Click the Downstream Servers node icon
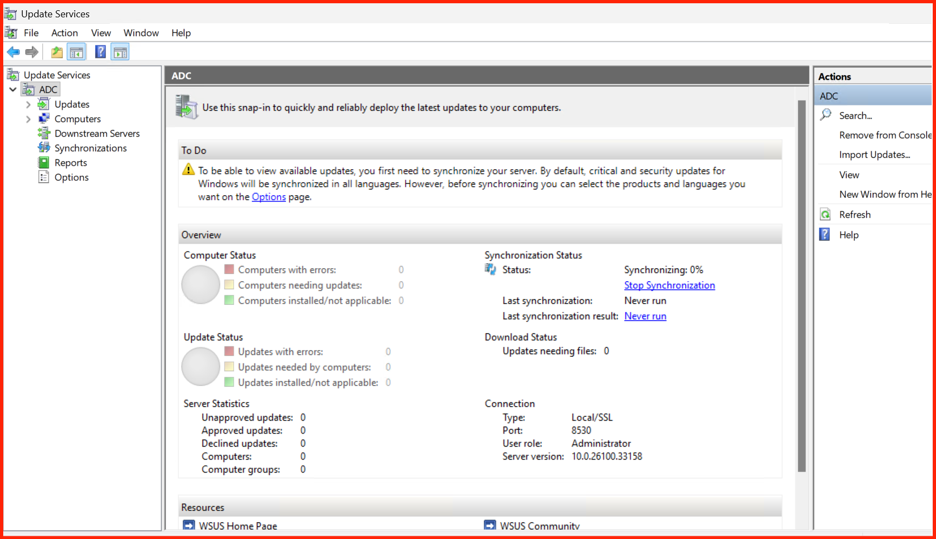Viewport: 936px width, 539px height. tap(44, 133)
